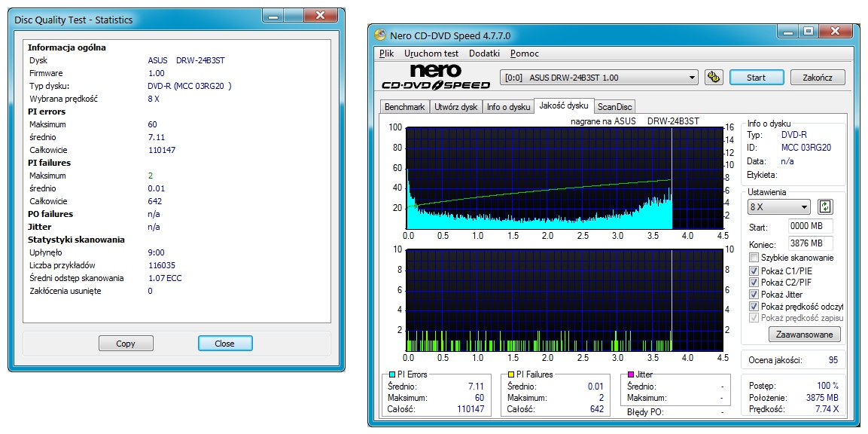Open the ASUS DRW-24B3ST drive dropdown
This screenshot has height=434, width=868.
pyautogui.click(x=599, y=78)
